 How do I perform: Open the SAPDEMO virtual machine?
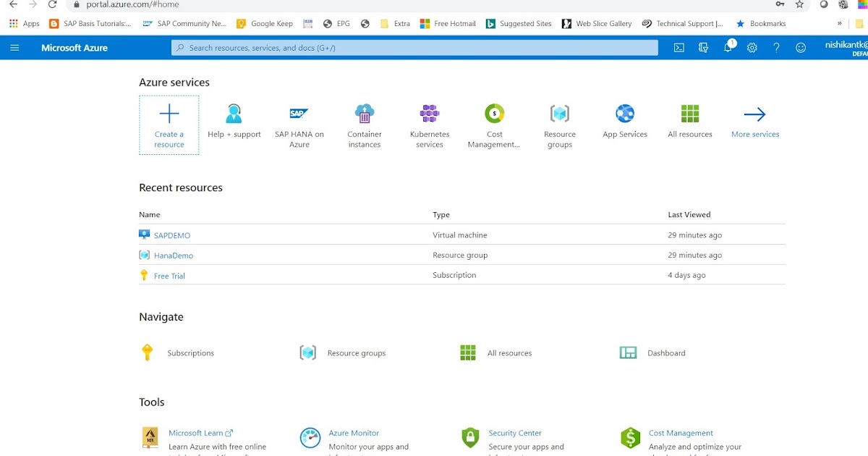click(x=173, y=235)
